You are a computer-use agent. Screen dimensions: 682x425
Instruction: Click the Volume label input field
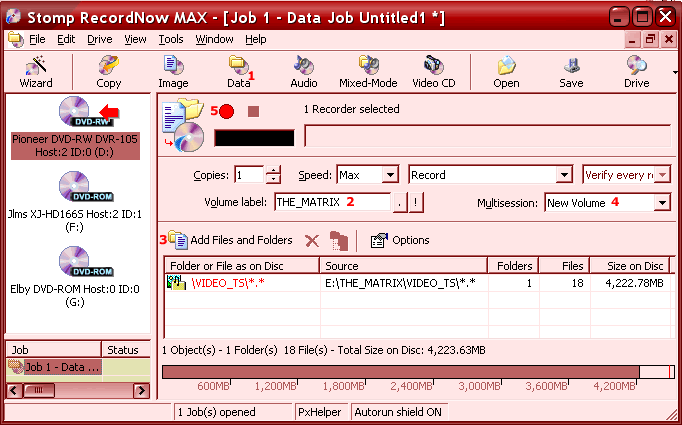(x=332, y=203)
